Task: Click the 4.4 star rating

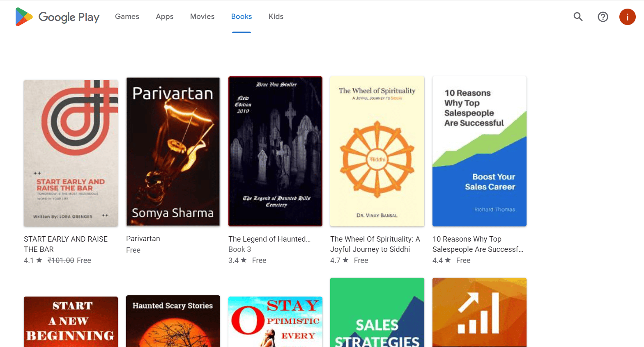Action: pos(442,260)
